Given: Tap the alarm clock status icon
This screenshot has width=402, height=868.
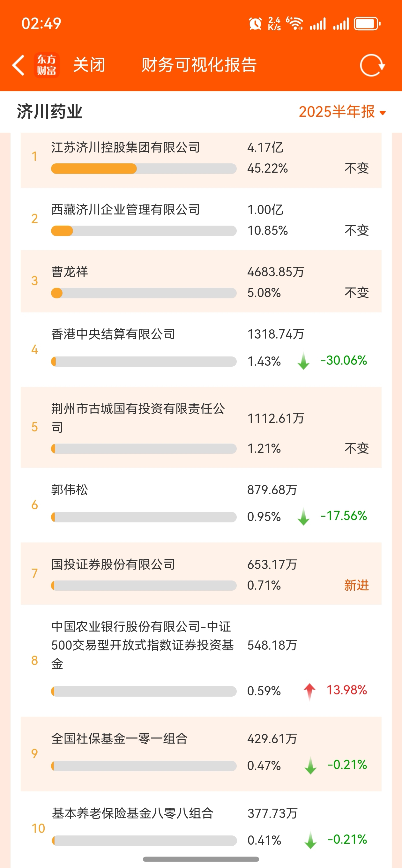Looking at the screenshot, I should click(x=255, y=24).
